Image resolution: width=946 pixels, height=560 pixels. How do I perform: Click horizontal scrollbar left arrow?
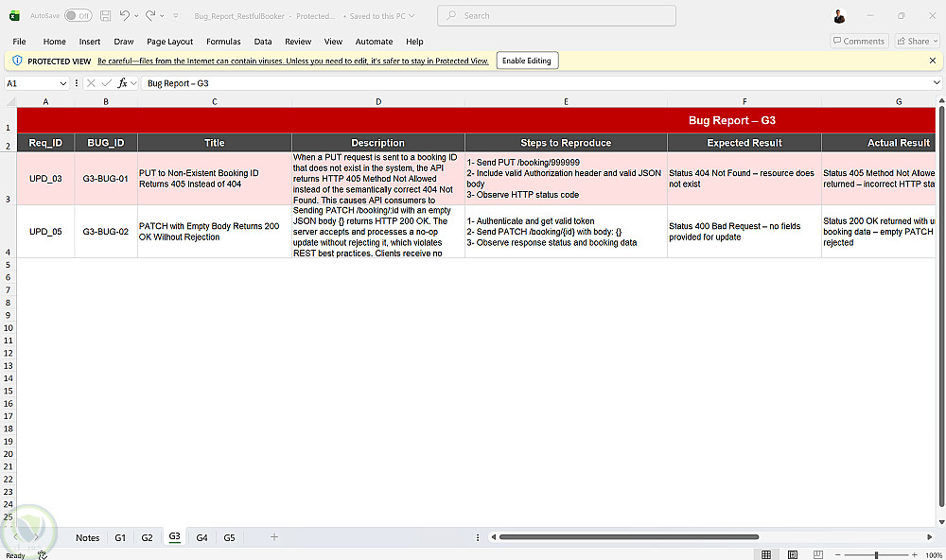pos(494,537)
